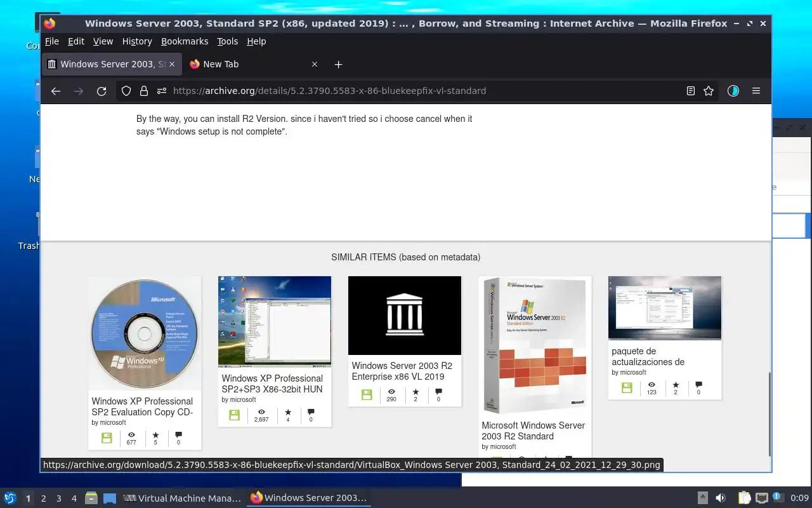Open the network tray icon

(762, 498)
